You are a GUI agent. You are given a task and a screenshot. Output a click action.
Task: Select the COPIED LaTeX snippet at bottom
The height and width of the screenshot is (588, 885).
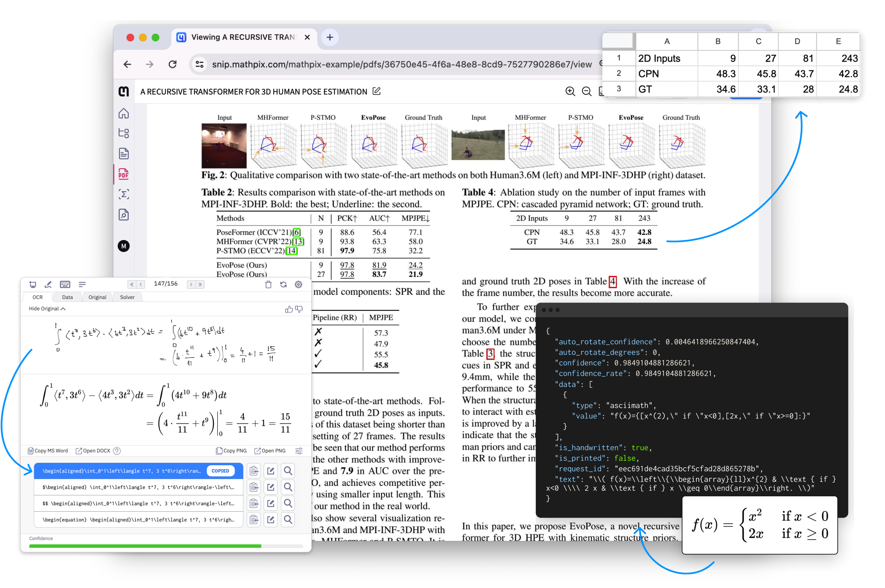[x=131, y=471]
